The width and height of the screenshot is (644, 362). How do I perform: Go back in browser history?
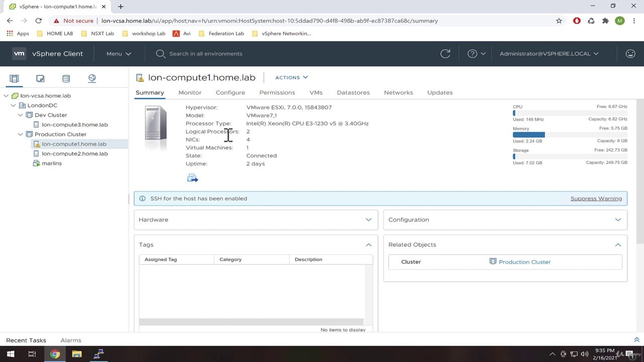click(10, 21)
